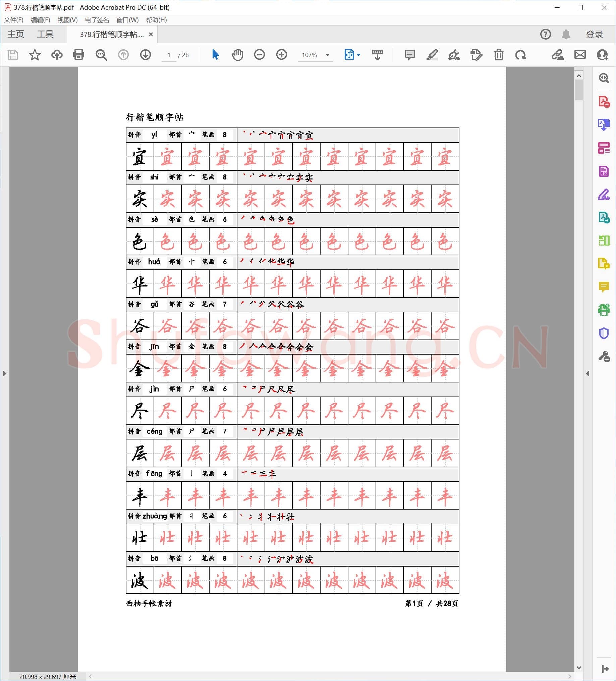Image resolution: width=616 pixels, height=681 pixels.
Task: Select the Highlight text tool
Action: 432,55
